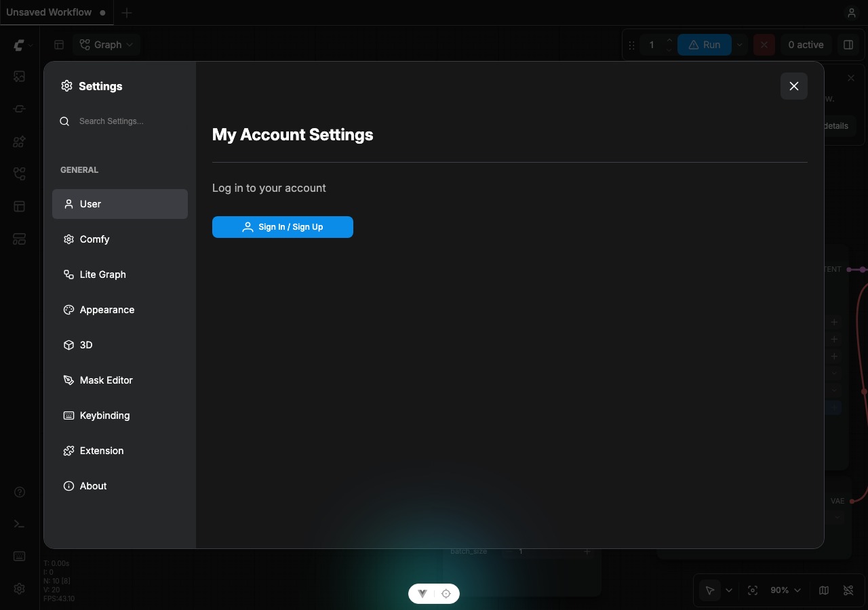Click the search magnifier icon in Settings

(64, 121)
